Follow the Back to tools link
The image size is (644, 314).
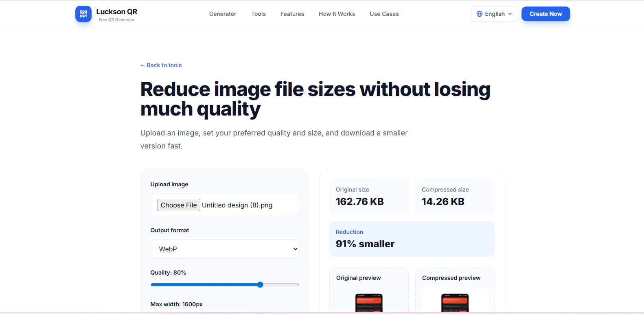tap(161, 65)
